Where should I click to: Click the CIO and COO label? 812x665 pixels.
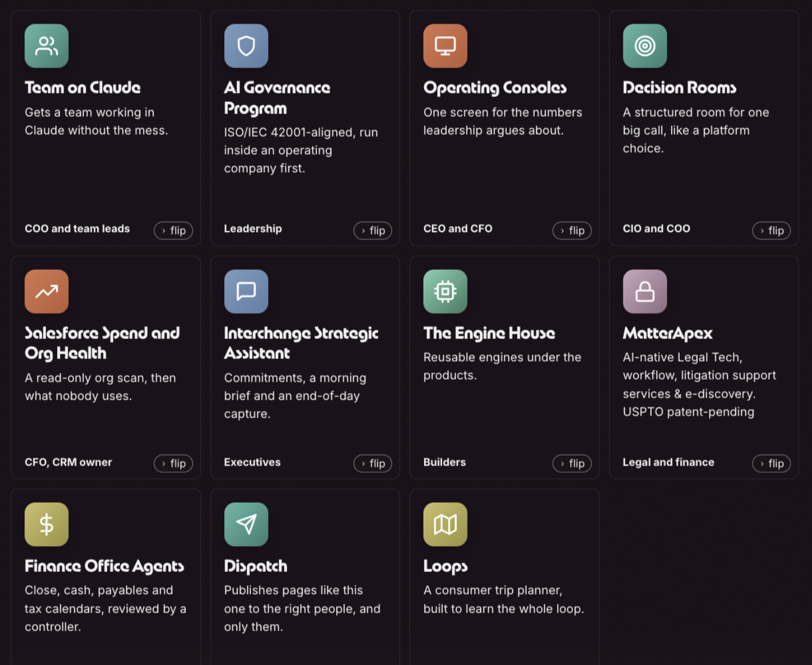656,229
